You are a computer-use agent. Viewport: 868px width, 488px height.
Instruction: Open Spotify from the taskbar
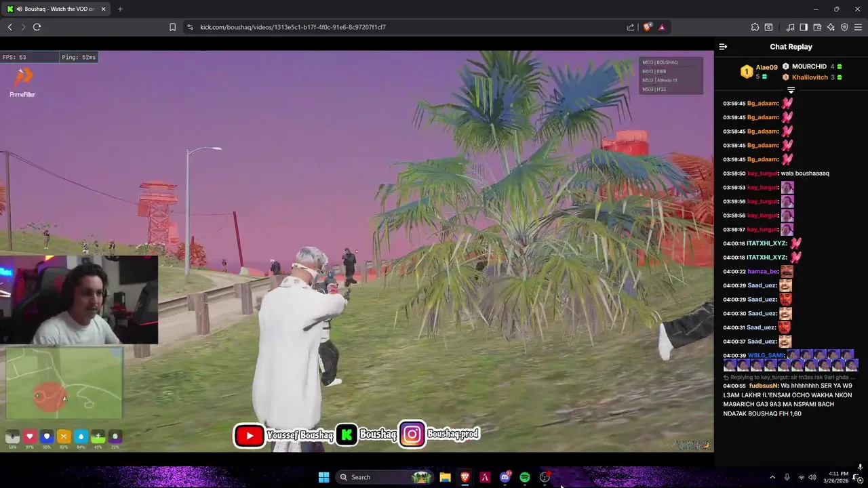point(525,477)
